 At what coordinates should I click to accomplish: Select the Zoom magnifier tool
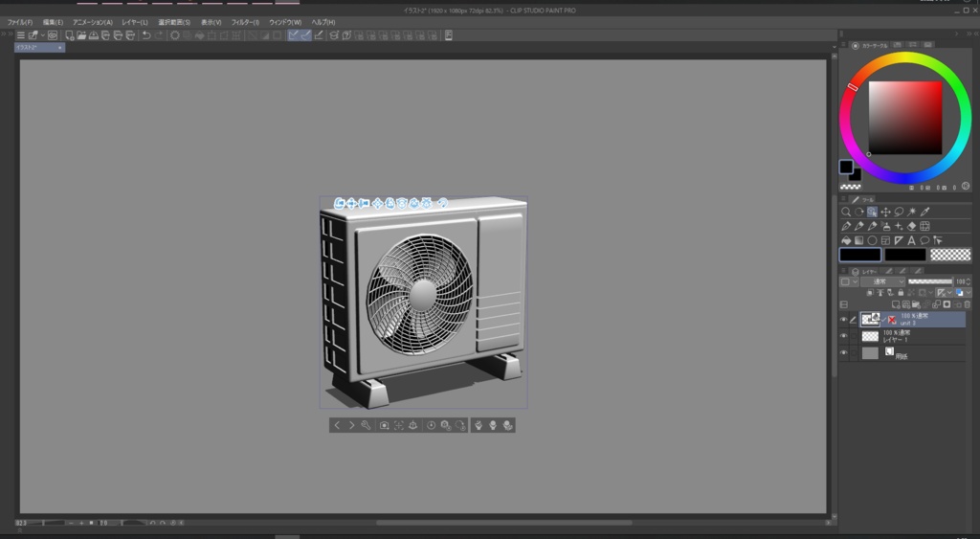click(x=846, y=213)
